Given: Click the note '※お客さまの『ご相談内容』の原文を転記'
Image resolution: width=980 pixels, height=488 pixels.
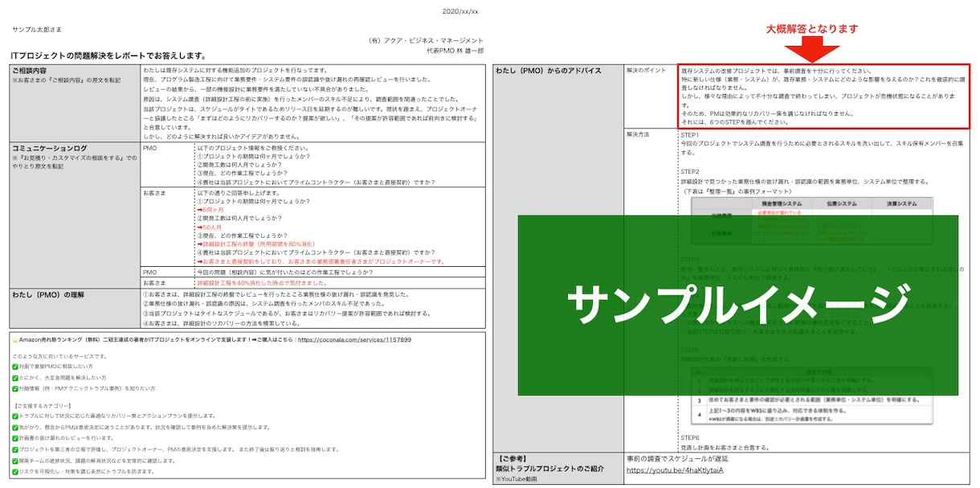Looking at the screenshot, I should (66, 80).
